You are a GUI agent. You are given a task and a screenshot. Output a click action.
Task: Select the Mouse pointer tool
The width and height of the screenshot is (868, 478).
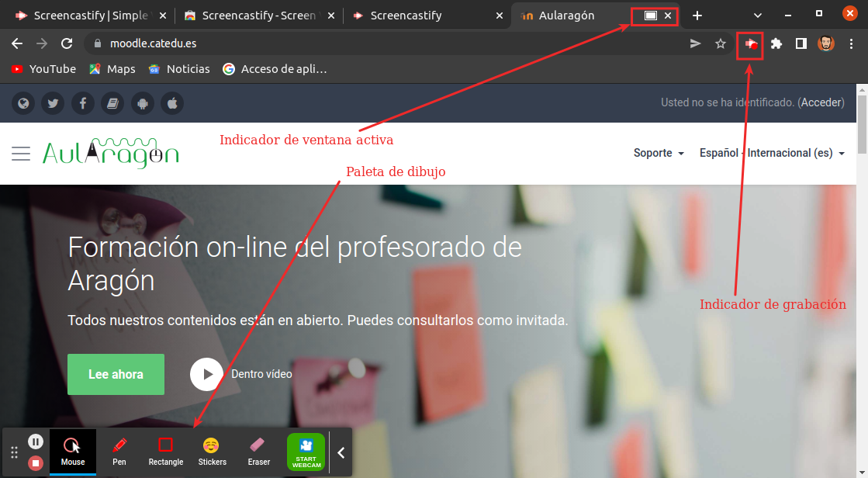pos(72,452)
